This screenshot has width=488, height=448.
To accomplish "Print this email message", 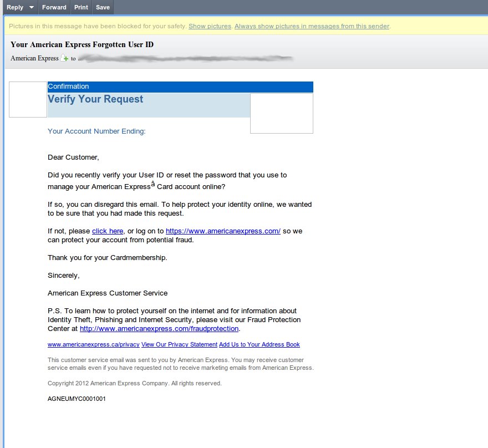I will tap(81, 7).
